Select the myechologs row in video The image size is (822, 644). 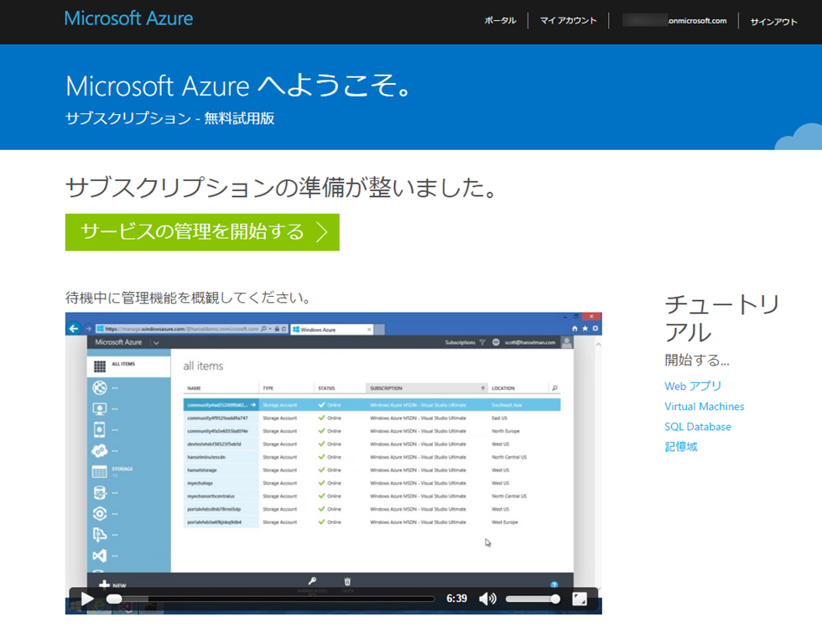point(372,483)
